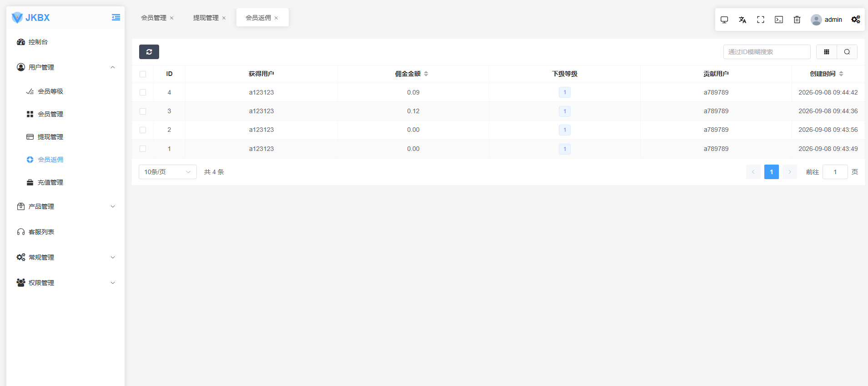Screen dimensions: 868x386
Task: Click the magnifier search button
Action: [847, 52]
